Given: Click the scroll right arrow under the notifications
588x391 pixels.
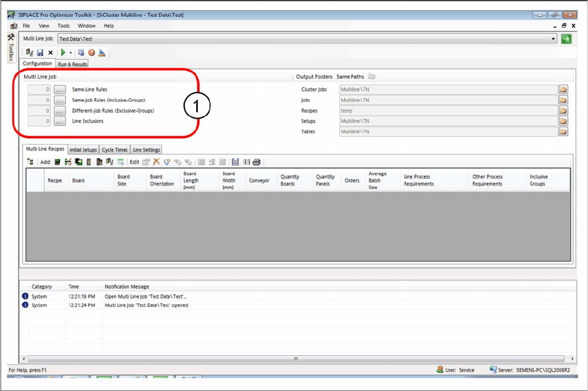Looking at the screenshot, I should 572,359.
